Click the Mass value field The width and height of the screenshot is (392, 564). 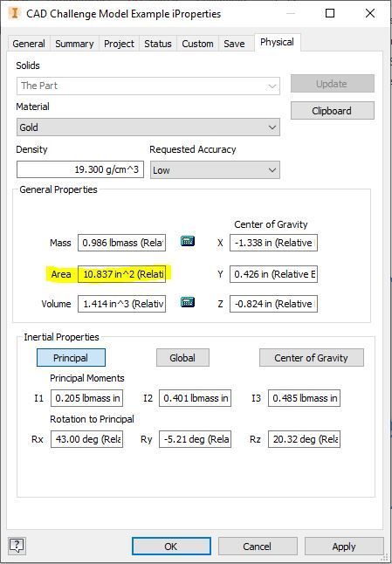point(121,243)
